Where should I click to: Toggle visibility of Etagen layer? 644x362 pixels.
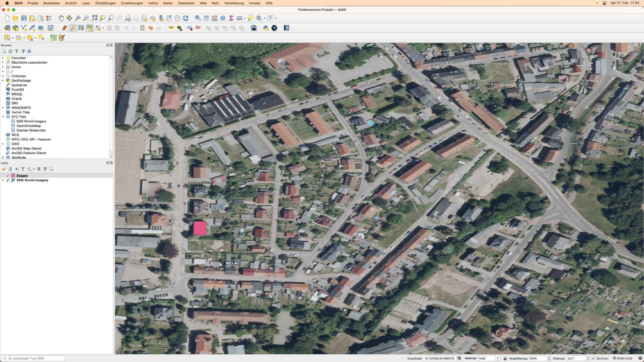[8, 175]
